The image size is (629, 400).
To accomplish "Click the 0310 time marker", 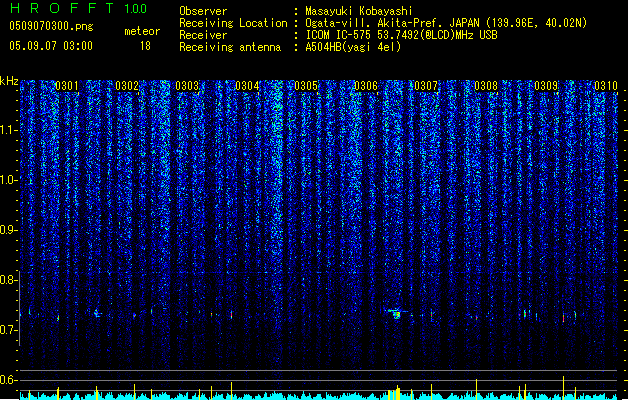I will tap(606, 86).
